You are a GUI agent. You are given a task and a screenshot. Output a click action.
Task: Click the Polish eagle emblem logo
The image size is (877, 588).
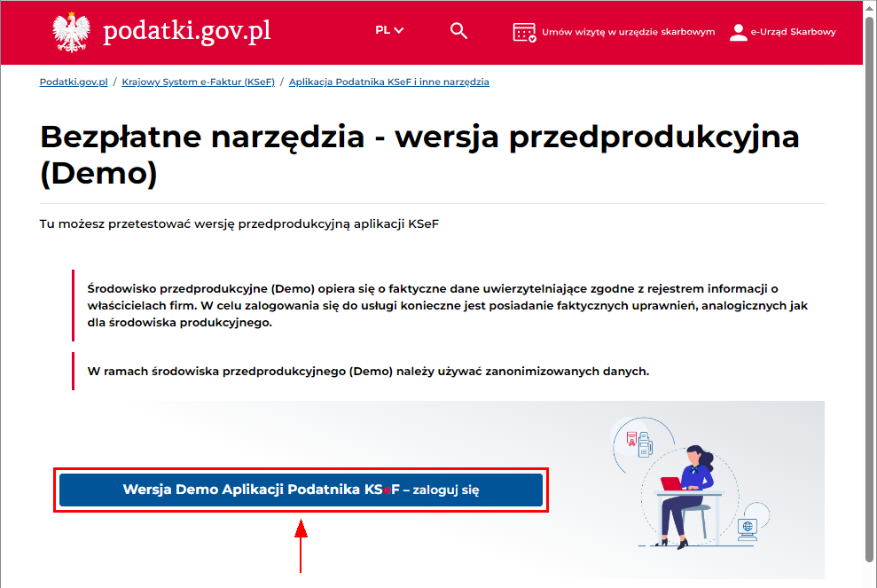72,32
